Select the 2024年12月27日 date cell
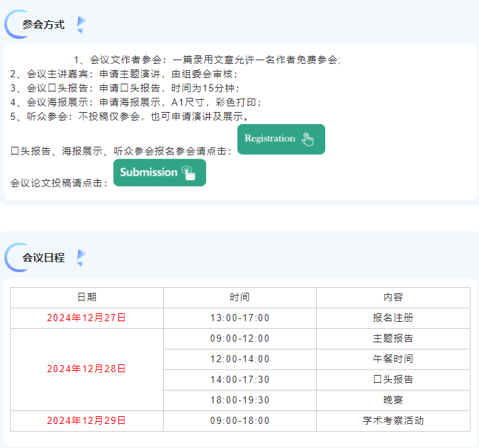The image size is (479, 448). point(86,318)
